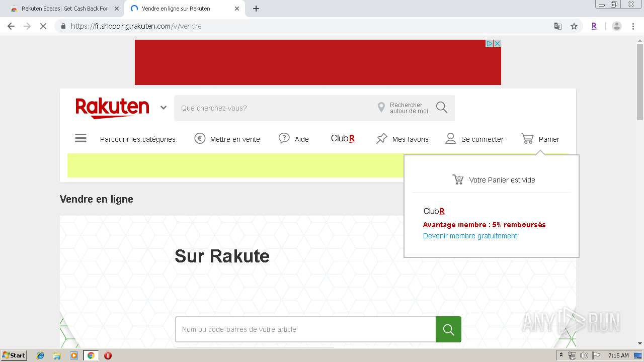Open 'Parcourir les catégories'
Viewport: 644px width, 362px height.
click(x=138, y=139)
